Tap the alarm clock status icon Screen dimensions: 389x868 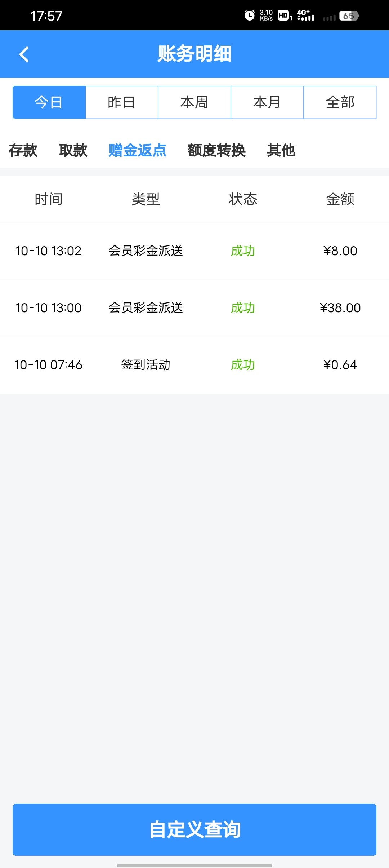pyautogui.click(x=249, y=15)
